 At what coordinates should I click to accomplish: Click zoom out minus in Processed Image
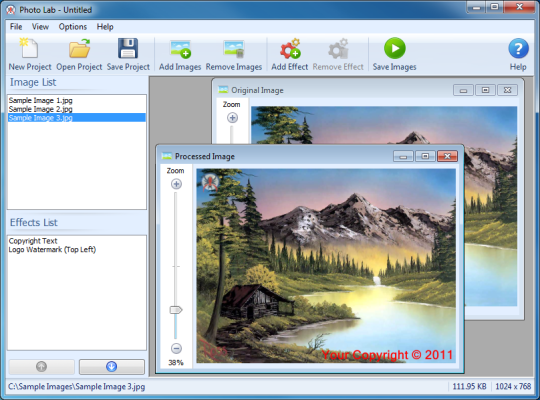176,349
